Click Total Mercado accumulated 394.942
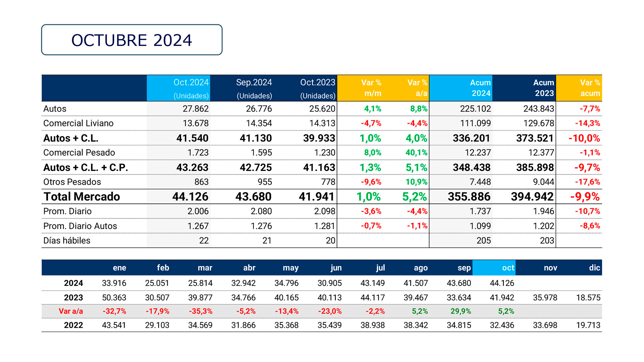The width and height of the screenshot is (644, 362). click(532, 197)
